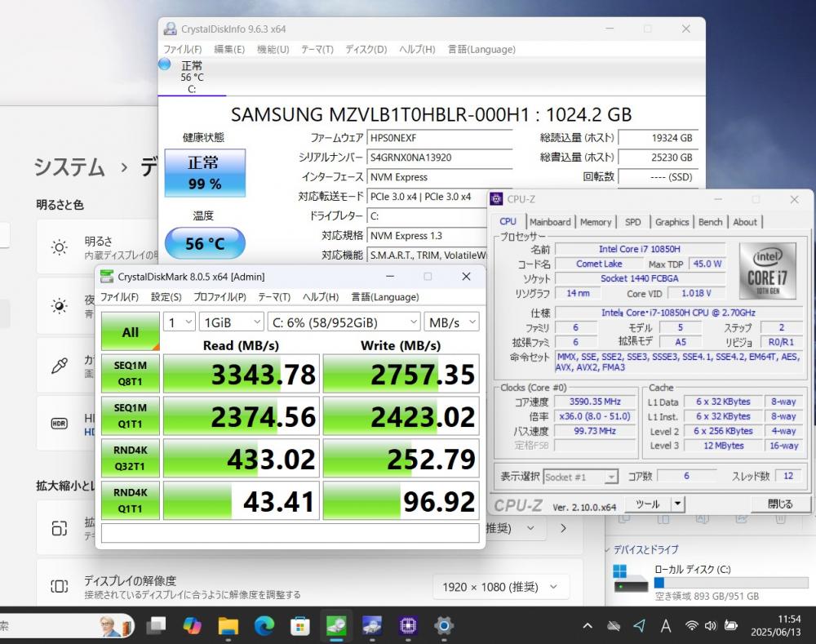Switch to the SPD tab in CPU-Z
This screenshot has height=644, width=816.
633,222
